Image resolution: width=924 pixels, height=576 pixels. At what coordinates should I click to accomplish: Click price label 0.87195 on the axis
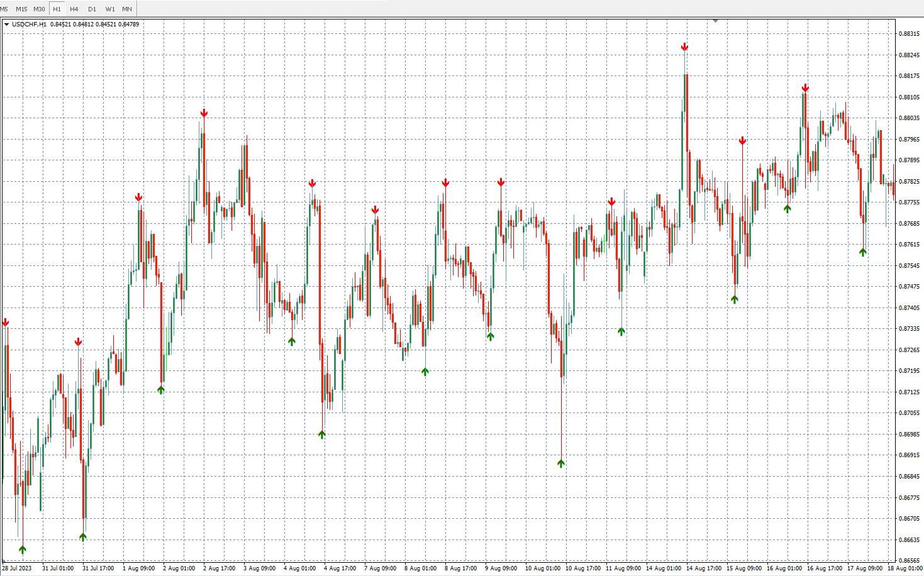pos(908,371)
